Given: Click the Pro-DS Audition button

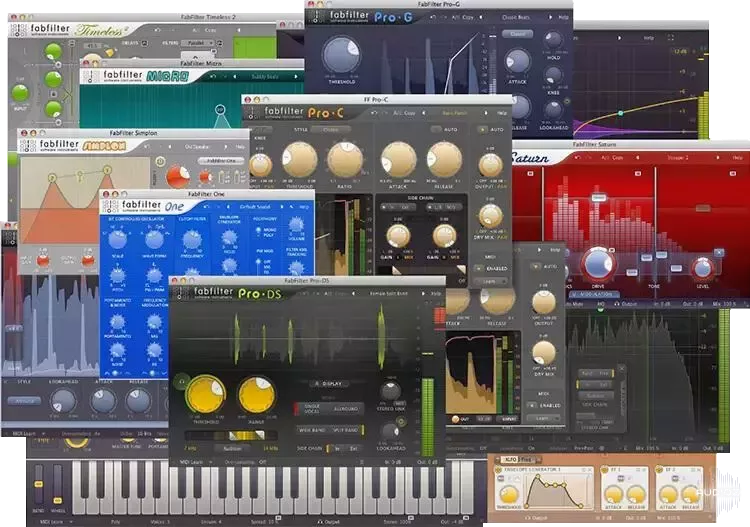Looking at the screenshot, I should tap(232, 448).
